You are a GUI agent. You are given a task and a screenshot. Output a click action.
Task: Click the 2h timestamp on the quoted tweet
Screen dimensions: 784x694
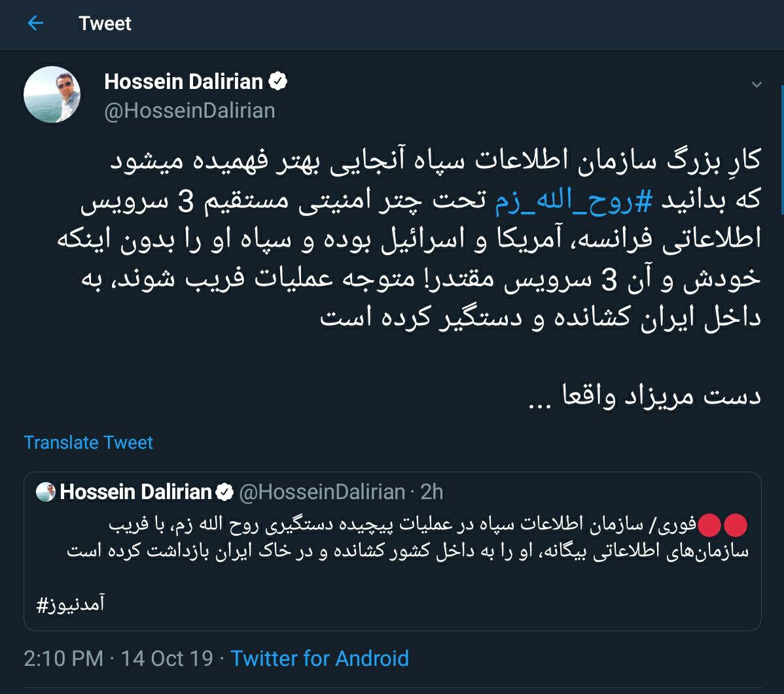pyautogui.click(x=432, y=492)
